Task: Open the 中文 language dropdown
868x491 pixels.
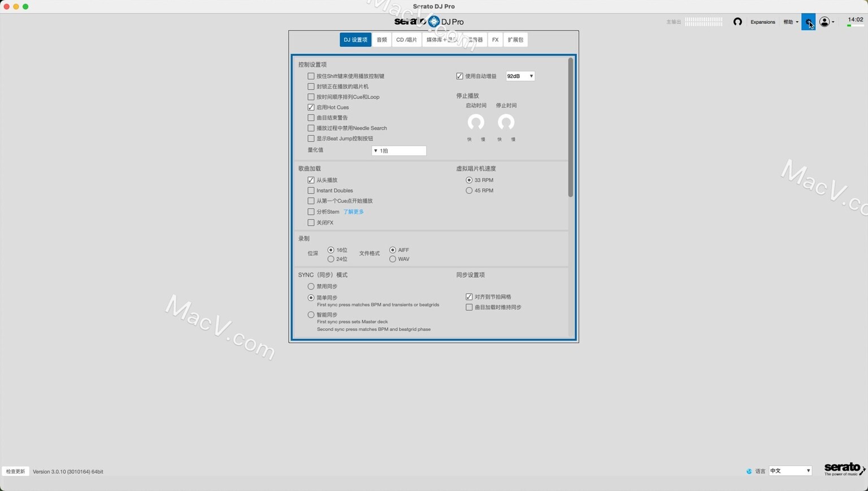Action: pos(790,471)
